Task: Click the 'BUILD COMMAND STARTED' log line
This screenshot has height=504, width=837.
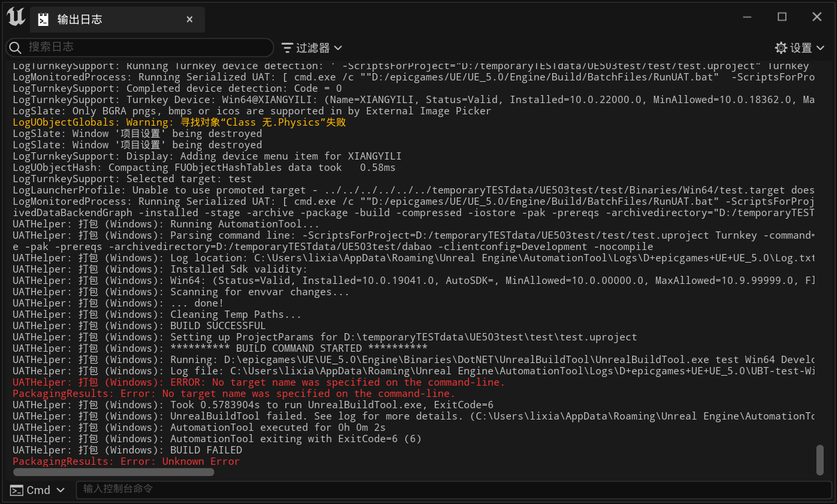Action: 220,348
